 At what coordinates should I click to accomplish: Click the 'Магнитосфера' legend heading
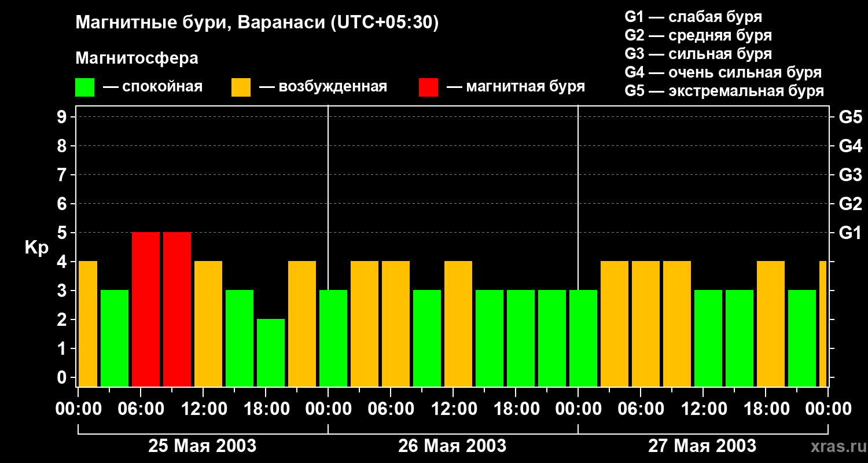137,58
